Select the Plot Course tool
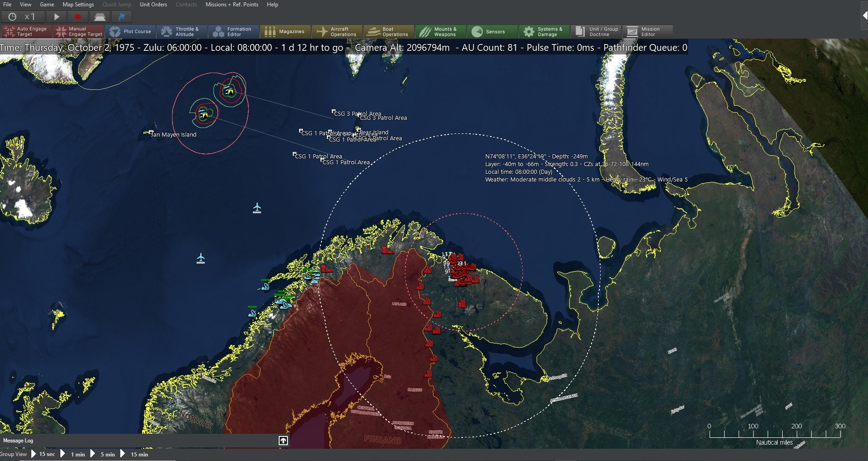Viewport: 868px width, 461px height. 131,32
